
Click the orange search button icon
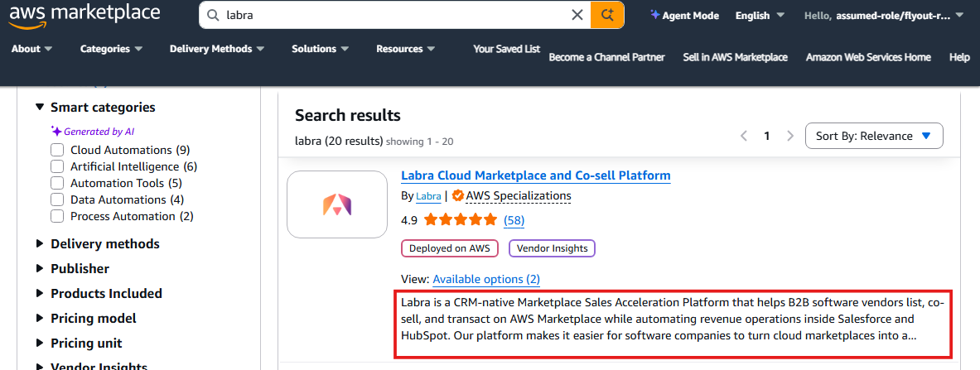point(607,15)
